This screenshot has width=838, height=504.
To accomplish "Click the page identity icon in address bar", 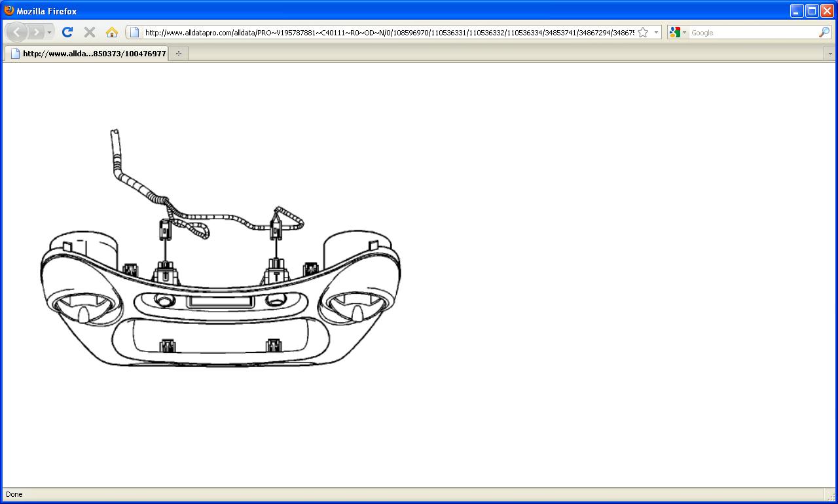I will pyautogui.click(x=134, y=32).
